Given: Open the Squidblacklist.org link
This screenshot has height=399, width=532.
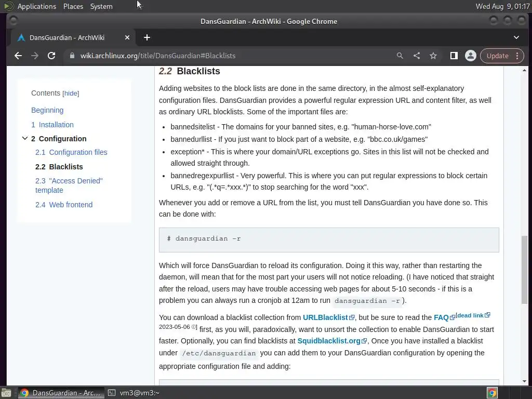Looking at the screenshot, I should [x=332, y=341].
